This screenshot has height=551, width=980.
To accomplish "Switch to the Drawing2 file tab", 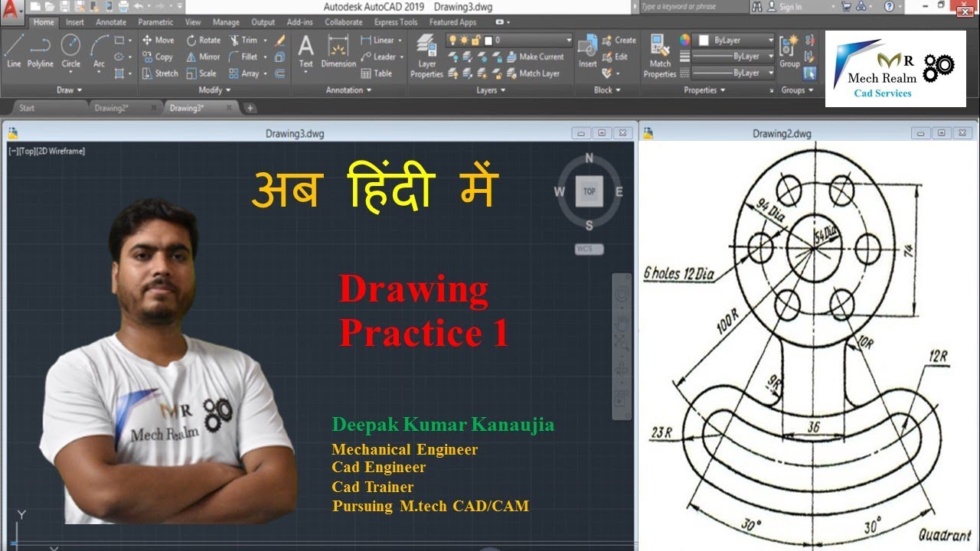I will coord(111,108).
